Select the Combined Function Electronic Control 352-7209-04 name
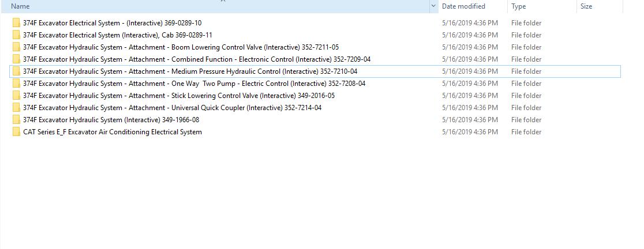The image size is (644, 249). (x=197, y=59)
